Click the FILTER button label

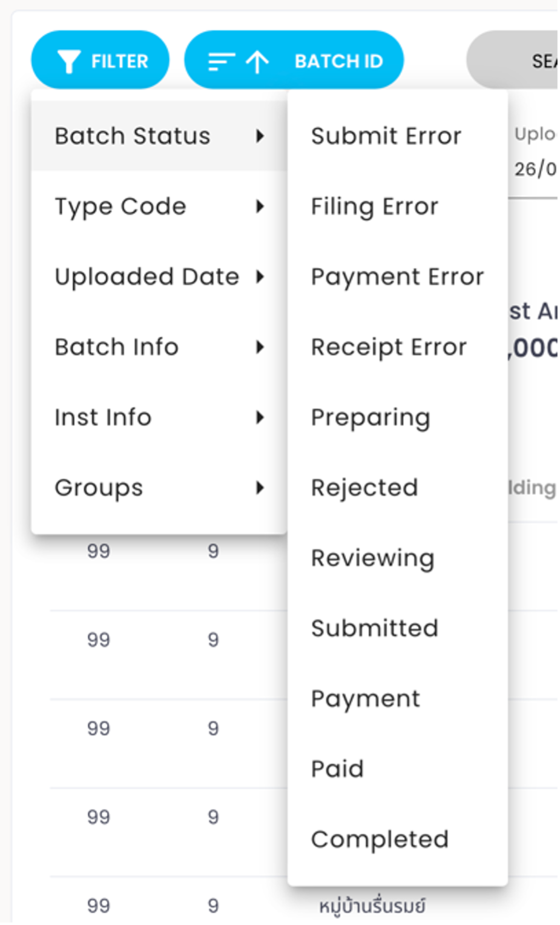pyautogui.click(x=119, y=61)
